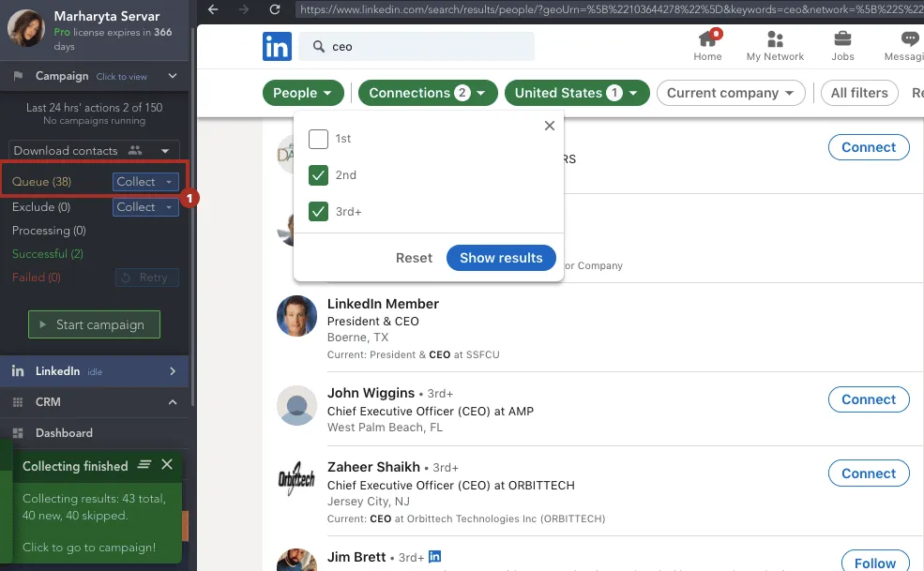This screenshot has height=571, width=924.
Task: Connect with John Wiggins
Action: [869, 399]
